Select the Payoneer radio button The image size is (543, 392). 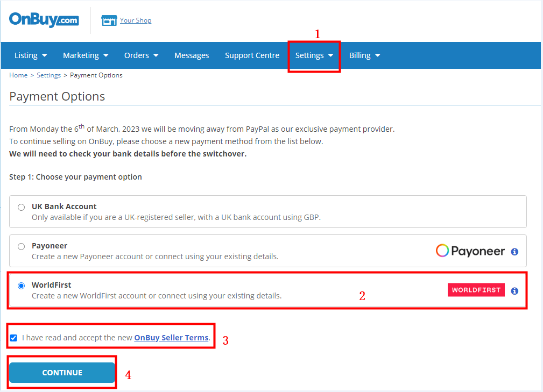pos(21,246)
